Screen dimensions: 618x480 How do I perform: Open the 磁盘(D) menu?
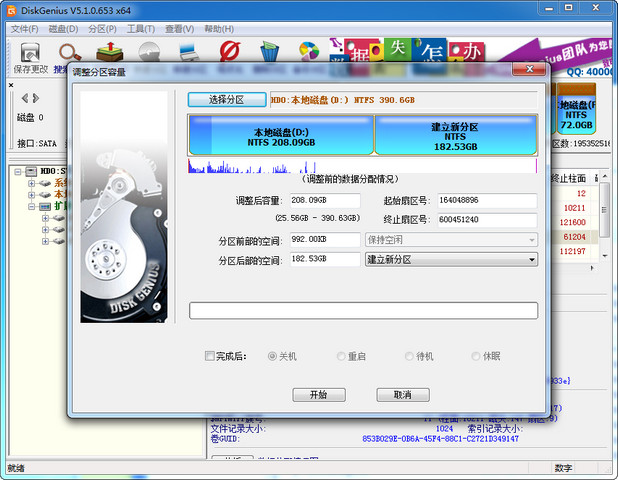click(63, 29)
